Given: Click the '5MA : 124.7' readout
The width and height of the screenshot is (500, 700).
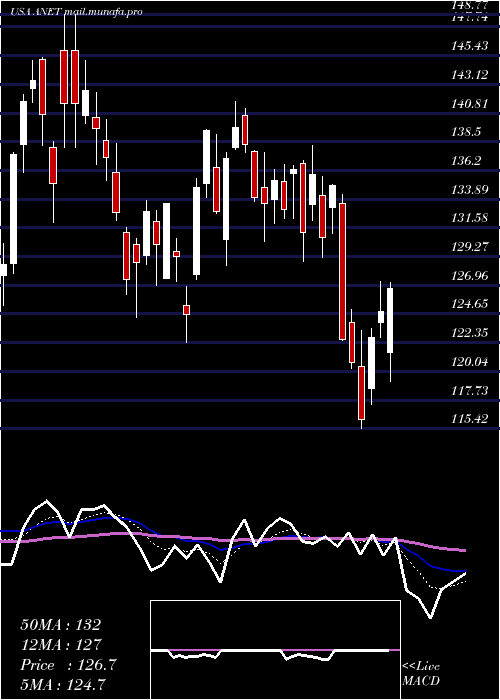Looking at the screenshot, I should 63,685.
